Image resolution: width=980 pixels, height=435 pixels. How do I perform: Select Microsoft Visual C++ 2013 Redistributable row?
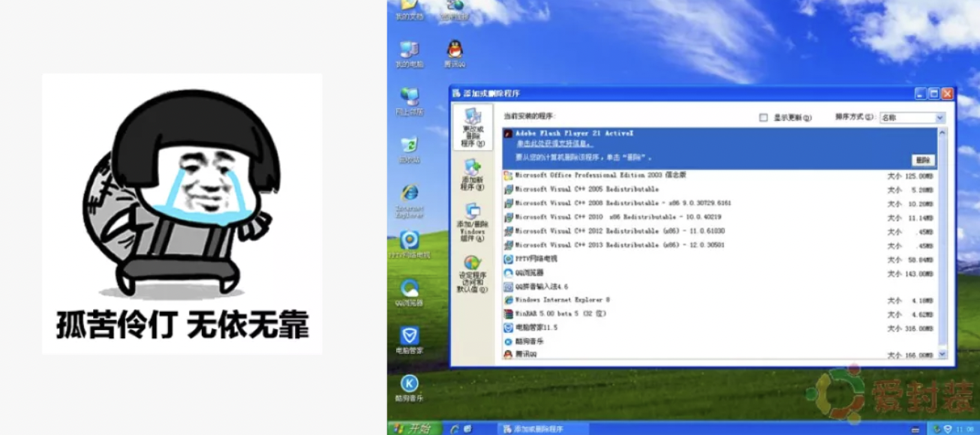point(720,245)
